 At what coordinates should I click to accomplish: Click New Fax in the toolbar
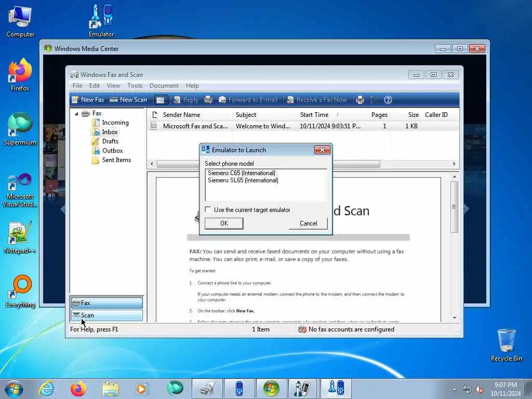pos(88,100)
